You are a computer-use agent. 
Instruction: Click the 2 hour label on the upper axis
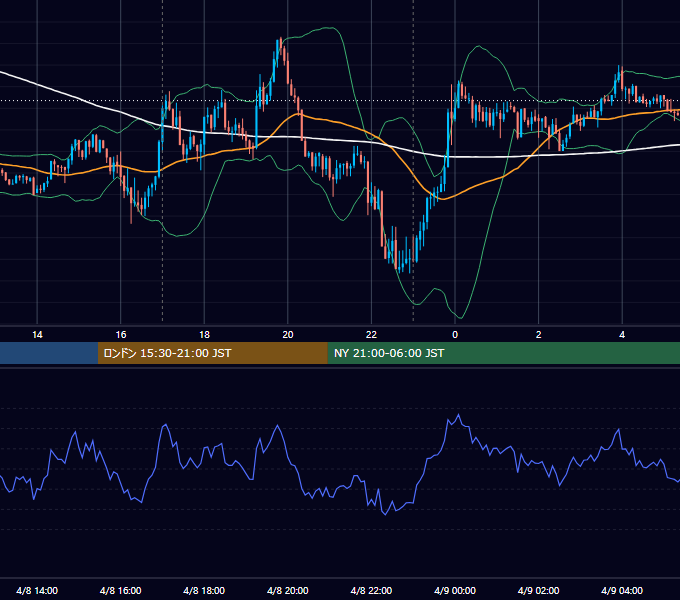(539, 335)
